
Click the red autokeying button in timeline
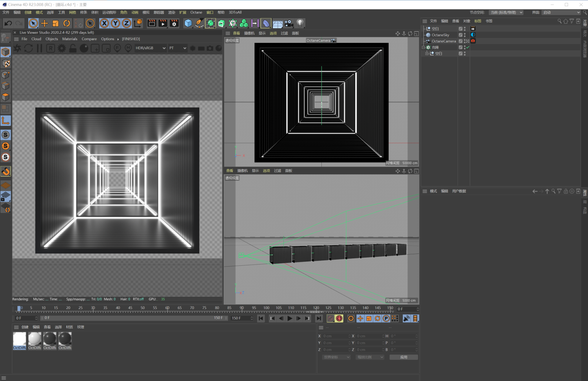click(x=339, y=318)
